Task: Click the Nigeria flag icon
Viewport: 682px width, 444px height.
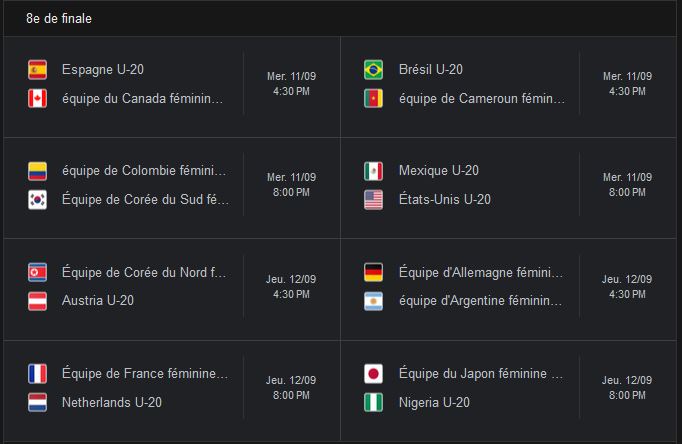Action: [374, 403]
